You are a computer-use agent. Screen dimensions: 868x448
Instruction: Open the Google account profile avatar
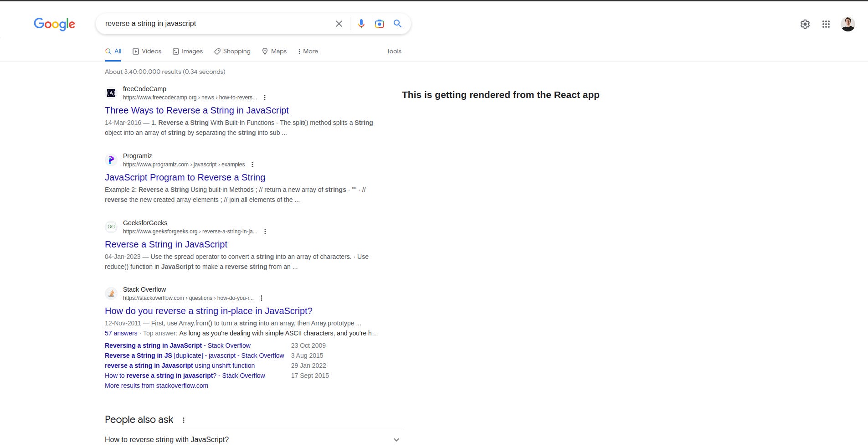847,24
